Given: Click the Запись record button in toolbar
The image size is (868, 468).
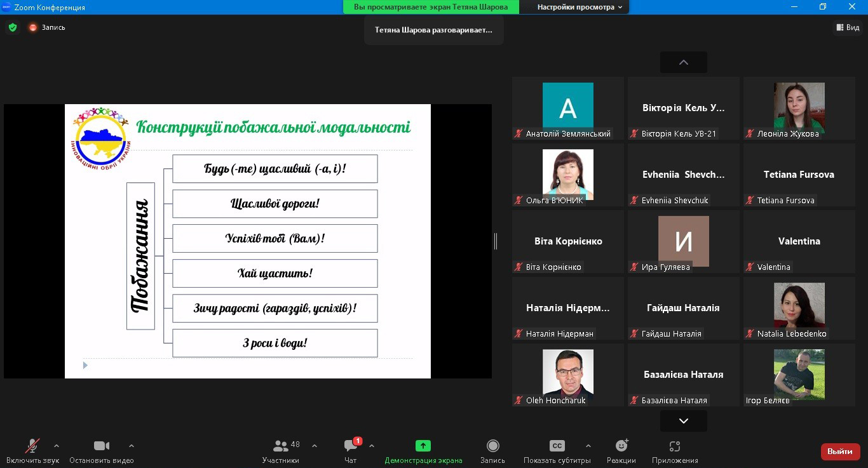Looking at the screenshot, I should coord(492,451).
